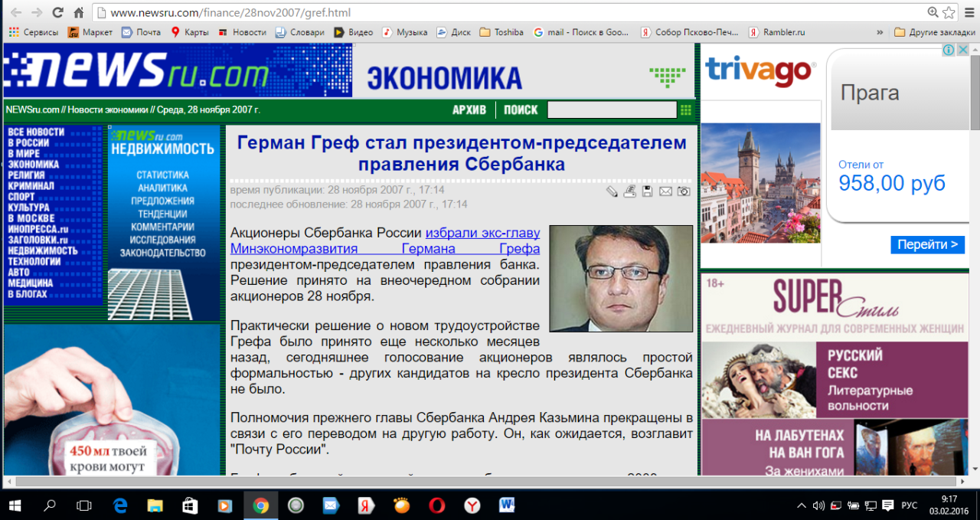Open the Словари bookmark
980x520 pixels.
[300, 32]
